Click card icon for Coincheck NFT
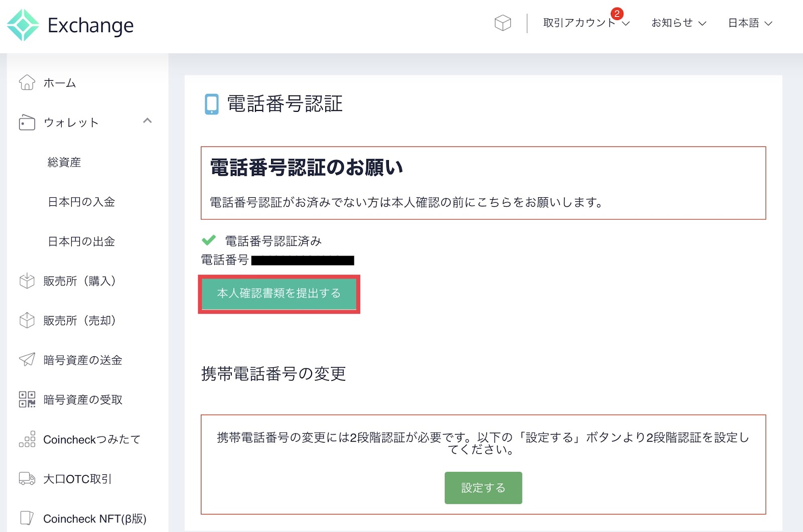The height and width of the screenshot is (532, 803). pyautogui.click(x=27, y=518)
